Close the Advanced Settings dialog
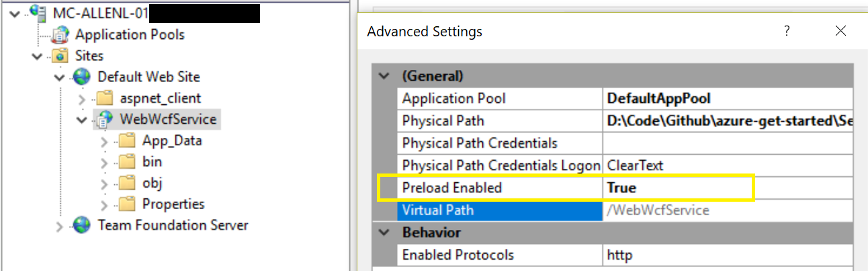Image resolution: width=868 pixels, height=271 pixels. click(x=840, y=31)
